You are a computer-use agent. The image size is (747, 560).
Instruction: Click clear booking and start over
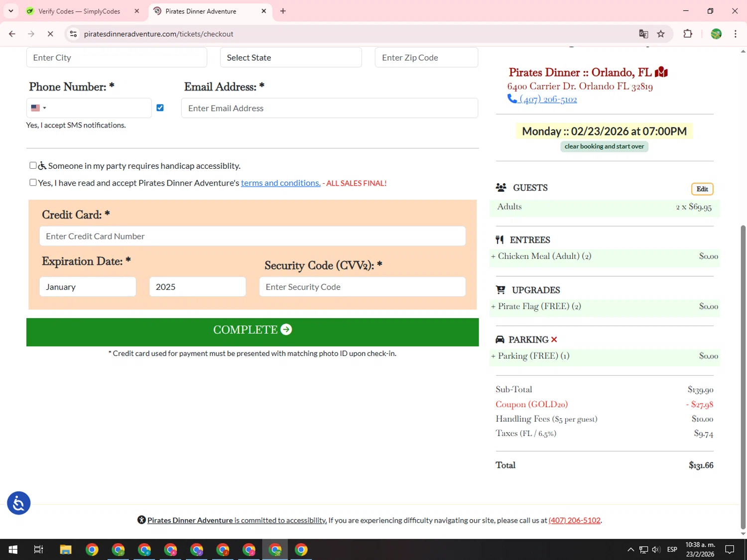pos(604,146)
